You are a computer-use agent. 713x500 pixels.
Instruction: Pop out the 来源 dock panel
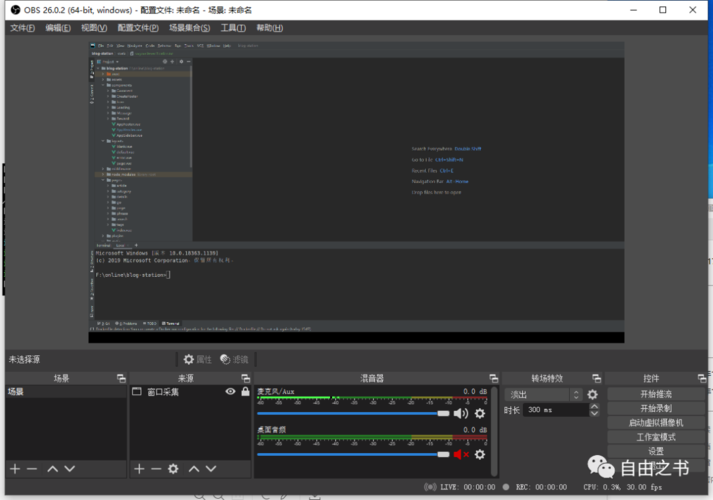pos(246,378)
